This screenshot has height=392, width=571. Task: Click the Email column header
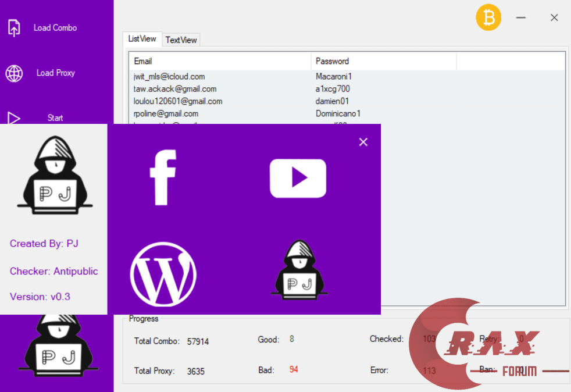(x=220, y=61)
